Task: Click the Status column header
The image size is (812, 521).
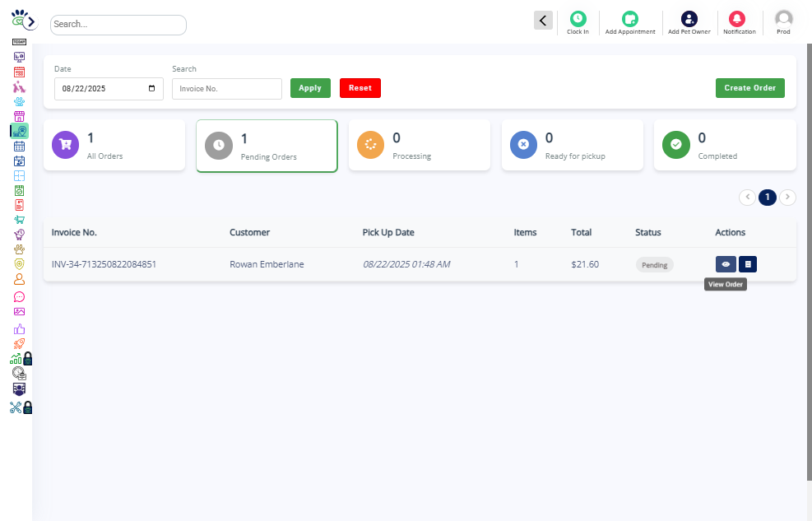Action: click(x=647, y=233)
